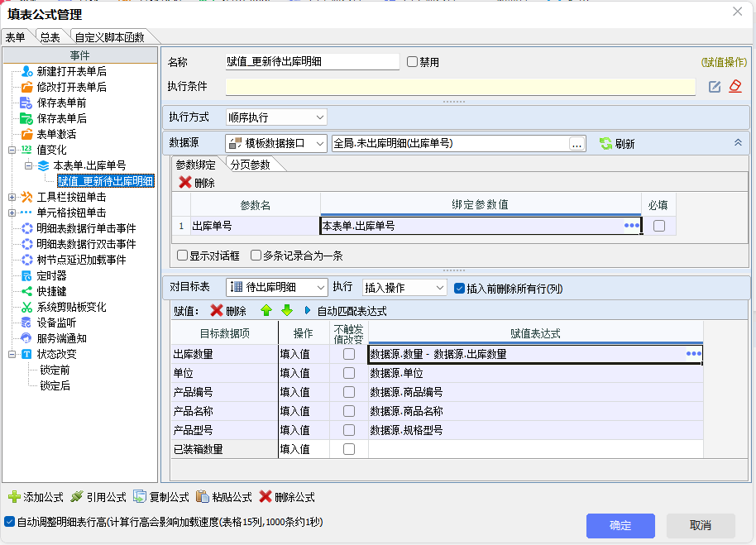This screenshot has width=756, height=545.
Task: Click the 值变化 123 icon
Action: click(26, 150)
